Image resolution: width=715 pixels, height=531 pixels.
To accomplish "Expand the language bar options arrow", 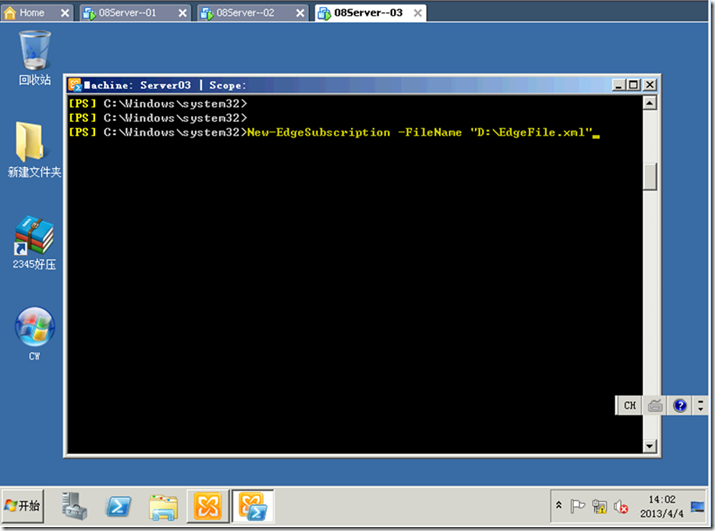I will tap(700, 405).
